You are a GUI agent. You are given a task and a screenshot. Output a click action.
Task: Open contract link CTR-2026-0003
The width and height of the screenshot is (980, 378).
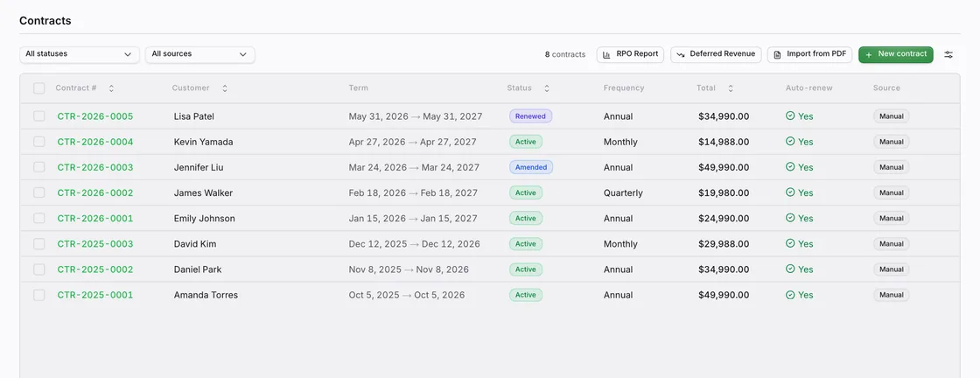pyautogui.click(x=95, y=167)
